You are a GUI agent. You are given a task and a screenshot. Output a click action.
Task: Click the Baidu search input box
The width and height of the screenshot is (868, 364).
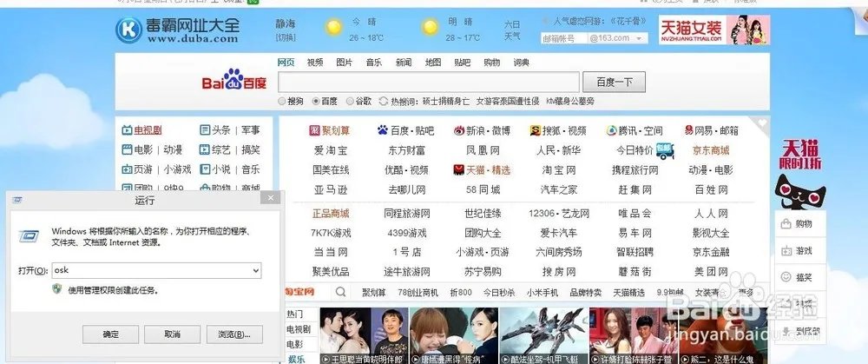click(x=429, y=82)
